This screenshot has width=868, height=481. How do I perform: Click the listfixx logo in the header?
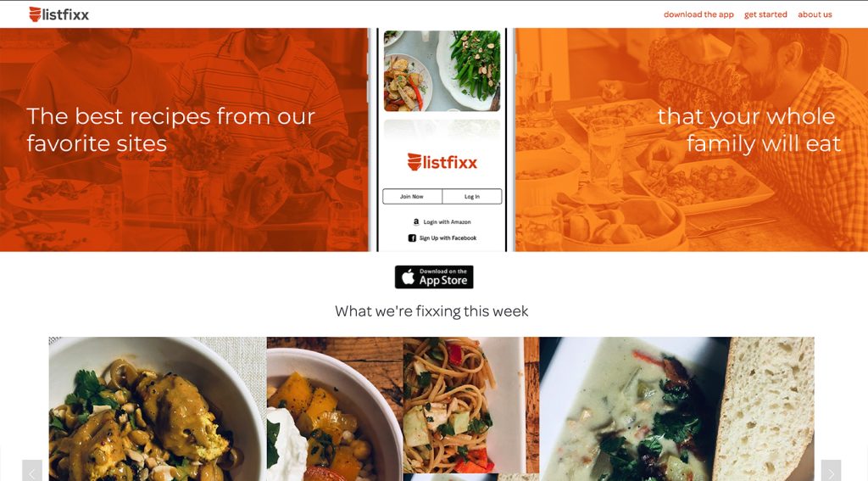[58, 14]
